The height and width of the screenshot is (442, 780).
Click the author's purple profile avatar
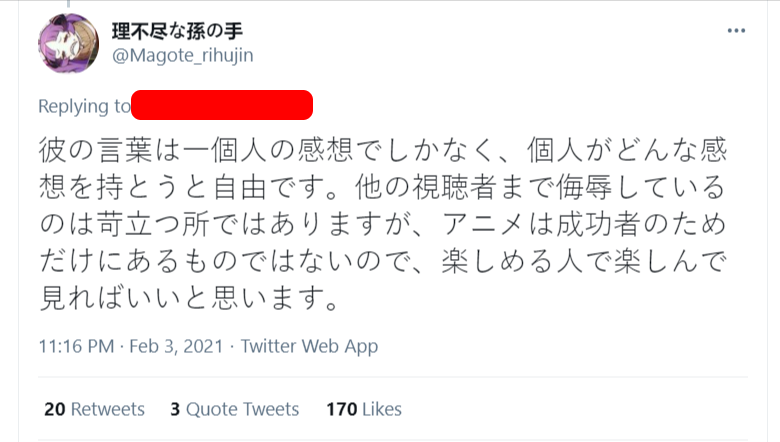coord(68,46)
